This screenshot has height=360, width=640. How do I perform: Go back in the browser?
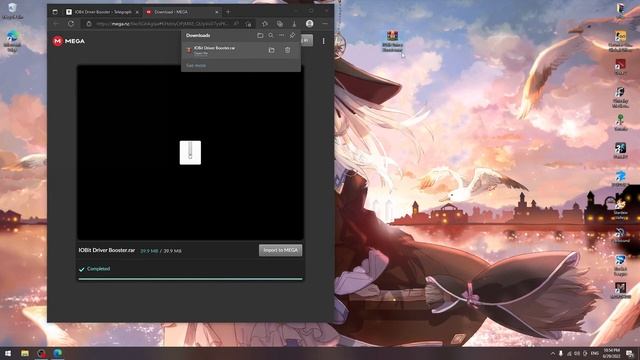click(x=56, y=24)
